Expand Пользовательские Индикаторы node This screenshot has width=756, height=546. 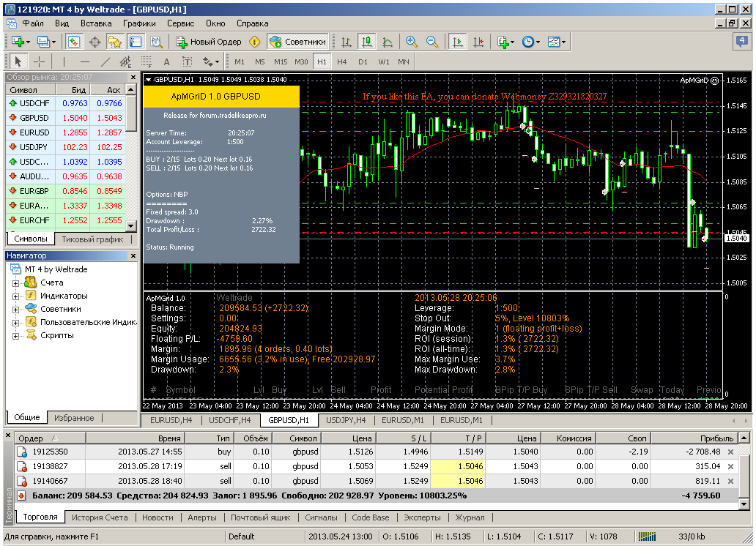(15, 323)
